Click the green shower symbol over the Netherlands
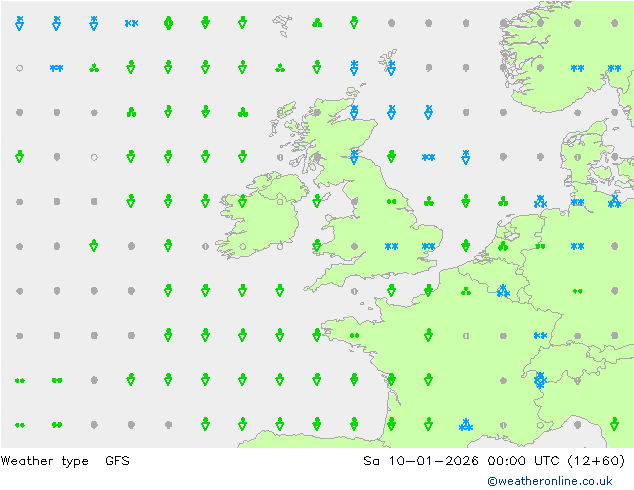634x490 pixels. pos(503,246)
